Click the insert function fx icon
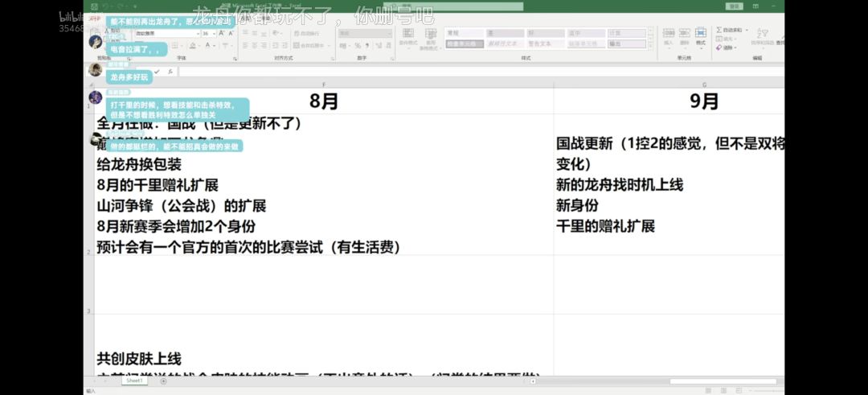 170,72
